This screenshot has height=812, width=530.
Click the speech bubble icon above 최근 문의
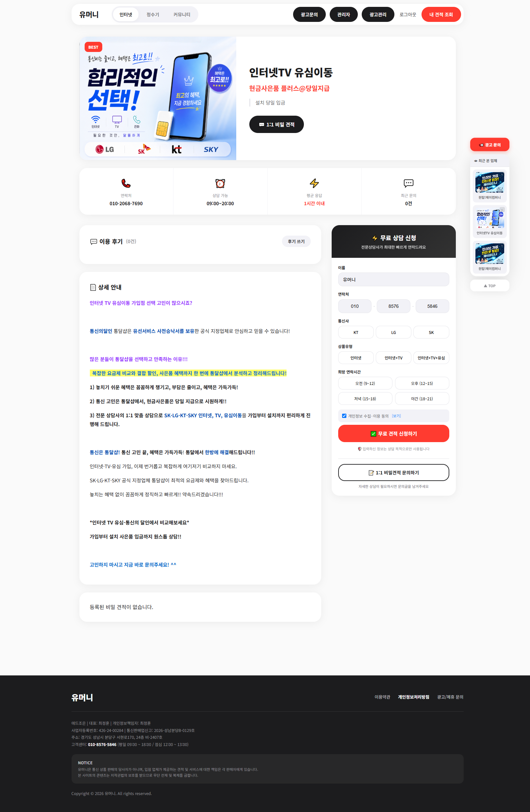pos(408,183)
